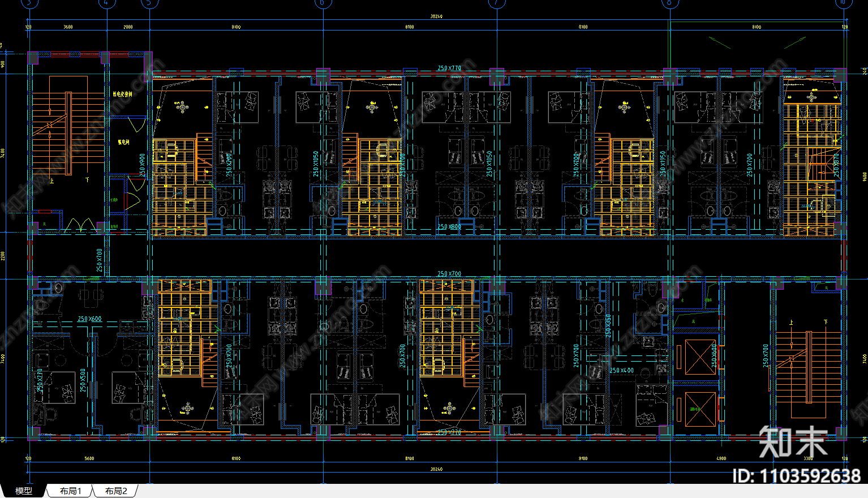Viewport: 868px width, 498px height.
Task: Select the 2000 dimension text
Action: [x=128, y=27]
